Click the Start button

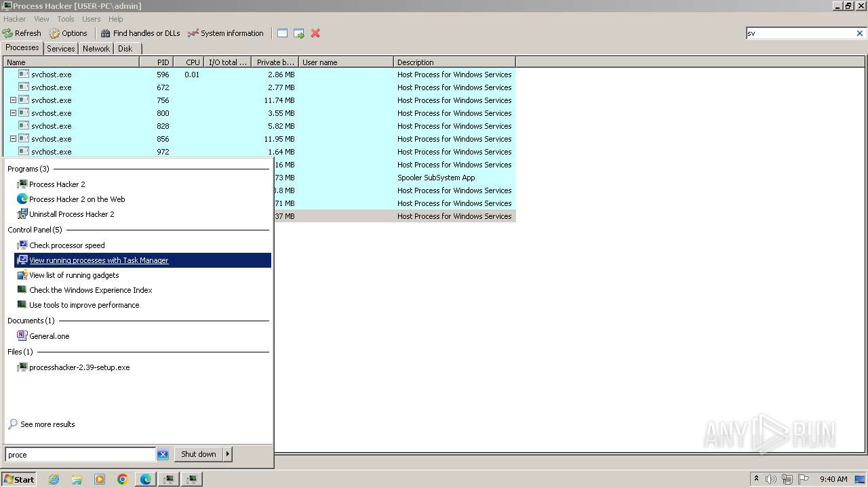point(19,479)
